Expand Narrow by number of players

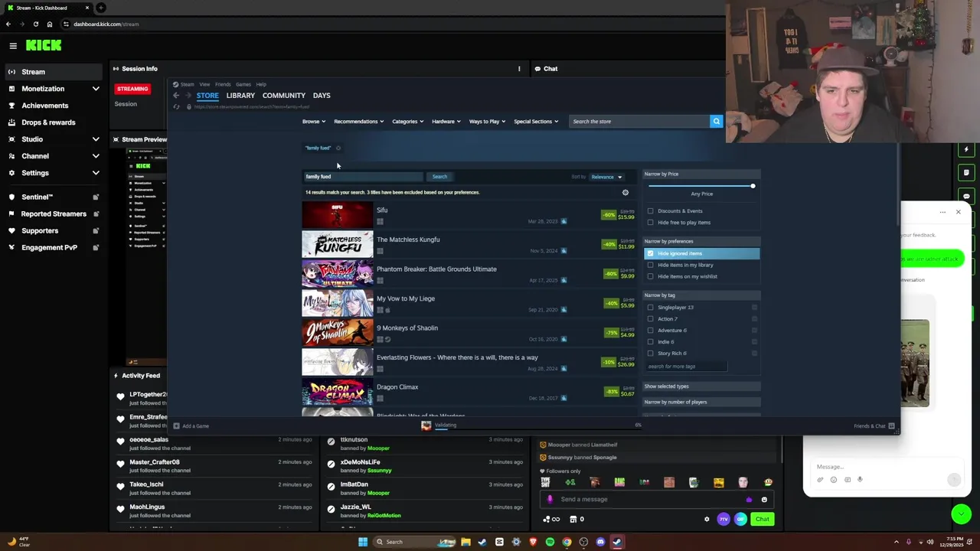701,402
